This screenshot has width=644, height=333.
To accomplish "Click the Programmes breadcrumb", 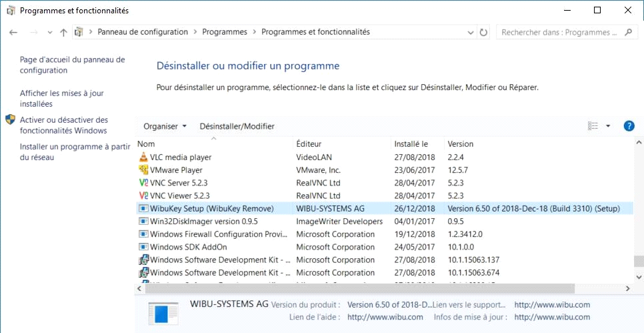I will pos(225,31).
